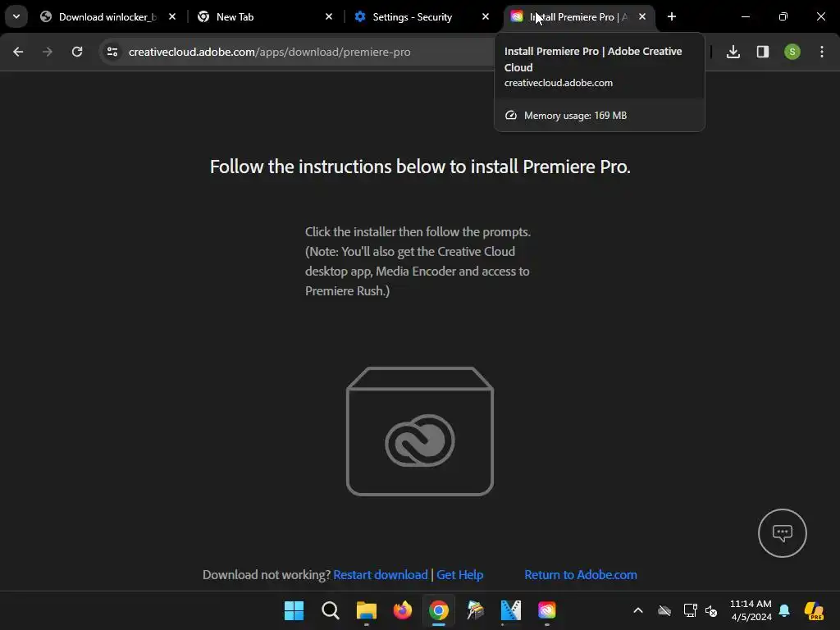
Task: Open the tab search dropdown arrow
Action: point(16,16)
